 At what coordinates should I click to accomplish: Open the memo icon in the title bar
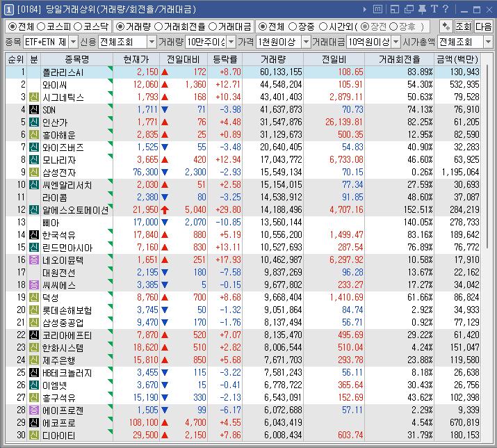click(x=377, y=9)
